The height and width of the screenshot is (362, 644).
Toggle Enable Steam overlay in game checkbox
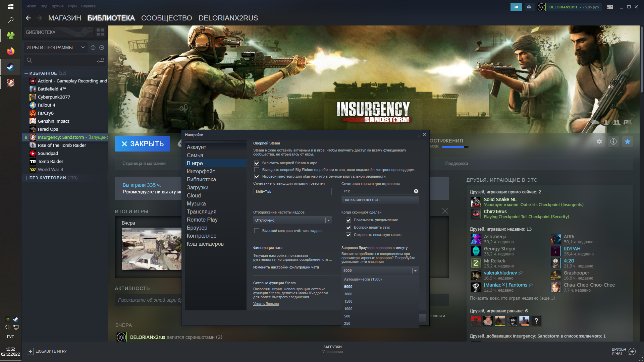point(257,163)
